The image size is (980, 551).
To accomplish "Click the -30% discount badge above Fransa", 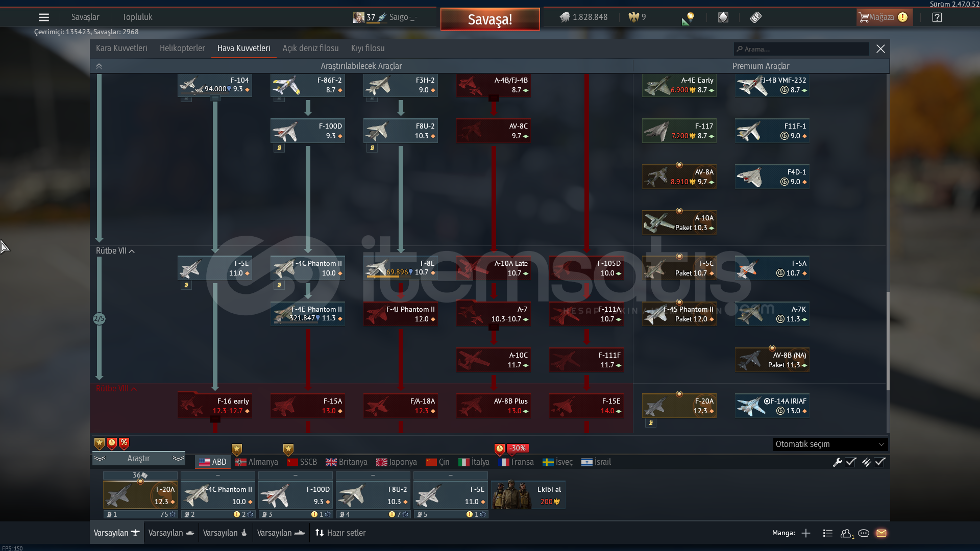I will click(518, 448).
